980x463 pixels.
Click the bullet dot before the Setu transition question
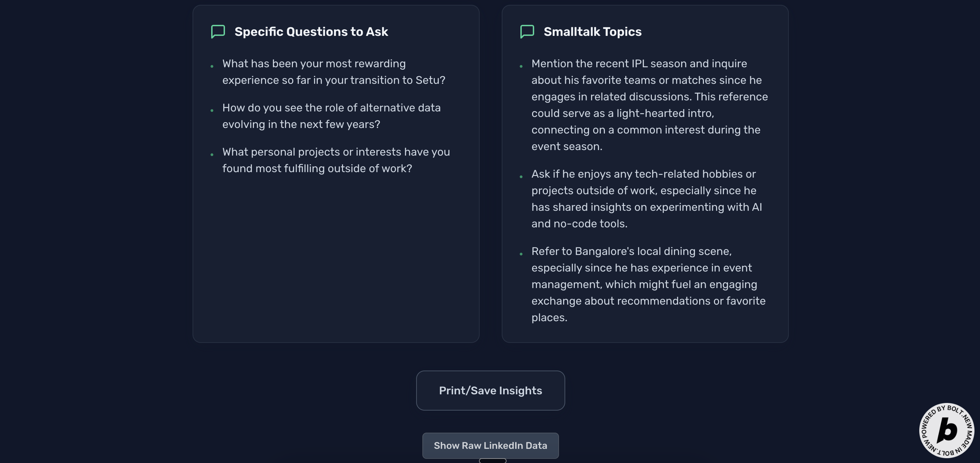pos(212,67)
